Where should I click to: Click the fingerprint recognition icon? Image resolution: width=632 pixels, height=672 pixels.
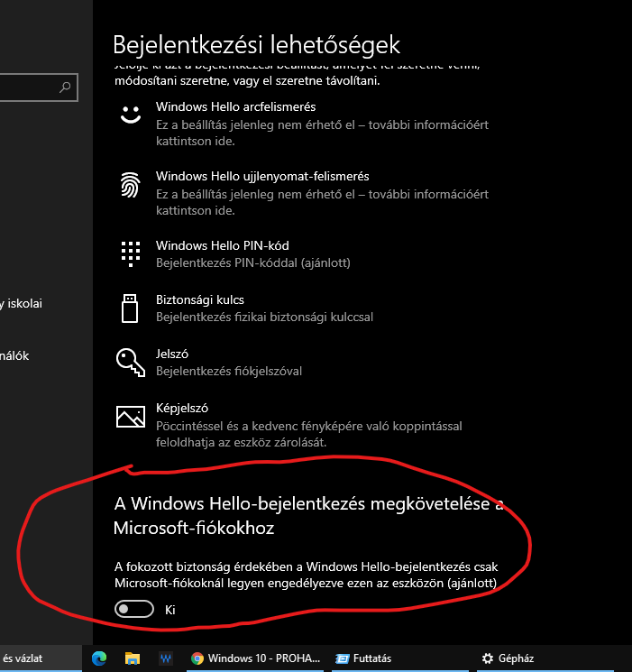click(130, 185)
